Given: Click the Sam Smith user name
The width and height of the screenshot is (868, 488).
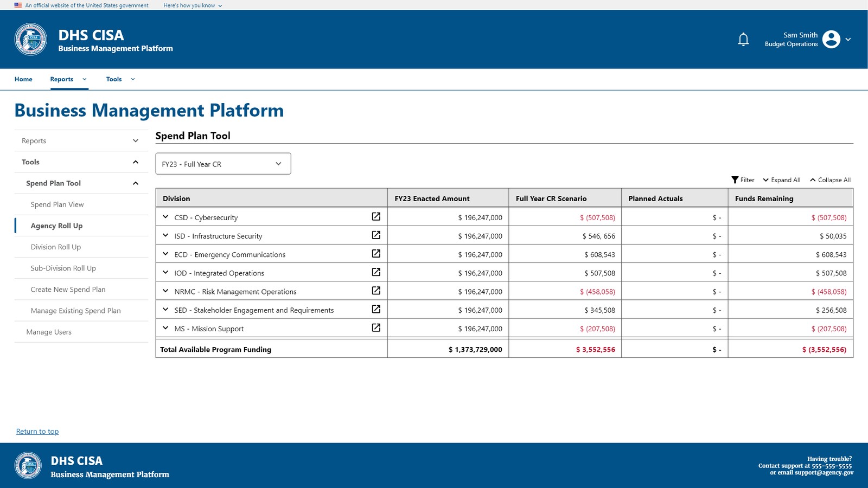Looking at the screenshot, I should [x=800, y=35].
